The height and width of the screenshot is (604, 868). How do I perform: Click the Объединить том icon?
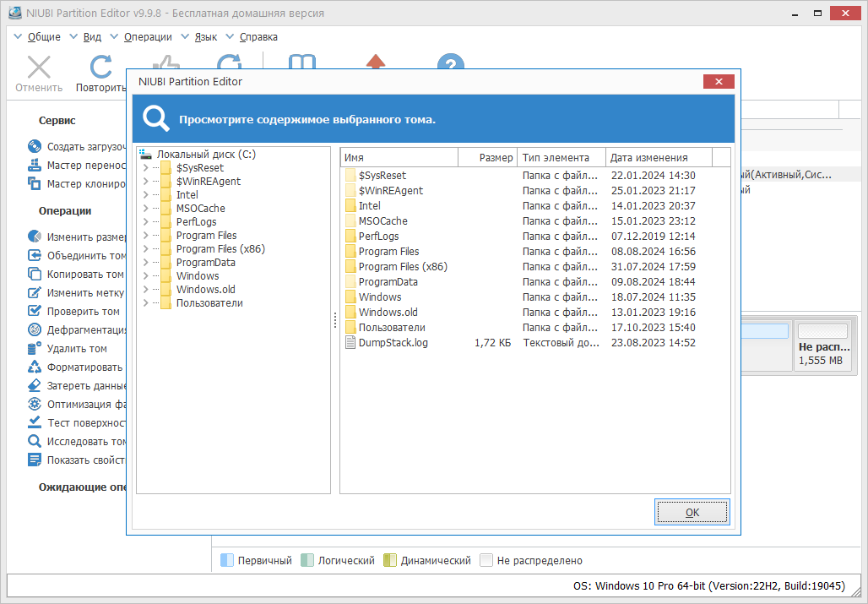tap(35, 255)
